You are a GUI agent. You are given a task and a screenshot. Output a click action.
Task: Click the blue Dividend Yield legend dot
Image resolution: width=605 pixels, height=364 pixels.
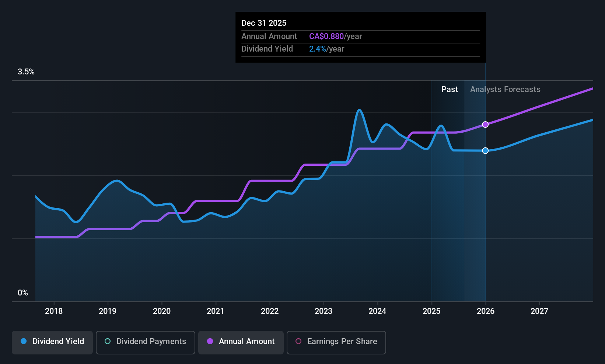tap(23, 342)
